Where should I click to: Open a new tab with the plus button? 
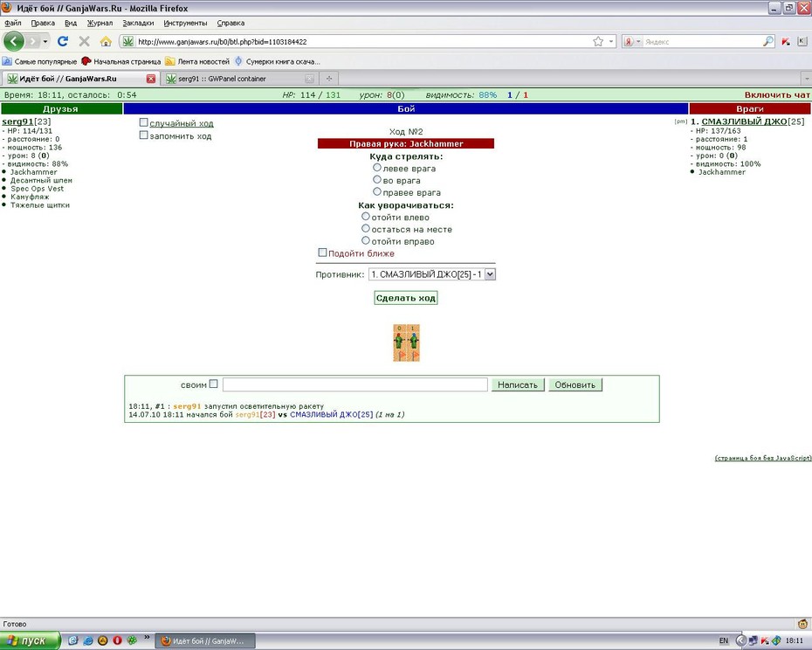click(x=329, y=79)
